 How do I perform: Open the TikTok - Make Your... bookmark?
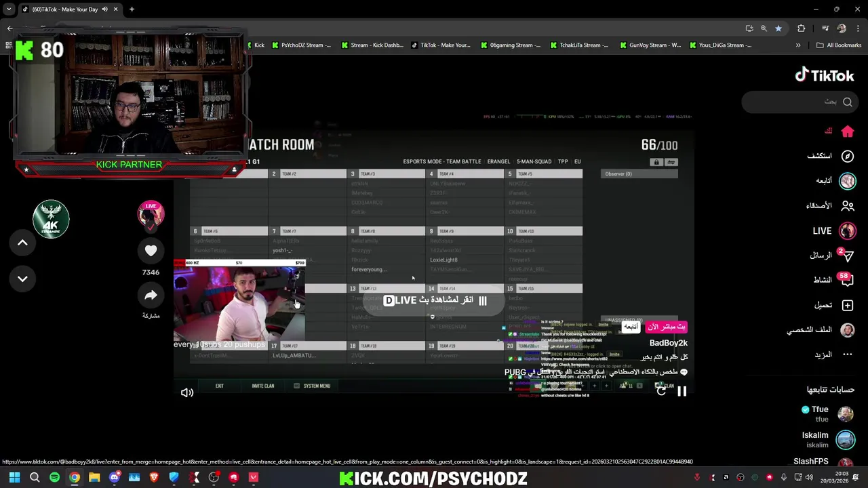[x=441, y=45]
